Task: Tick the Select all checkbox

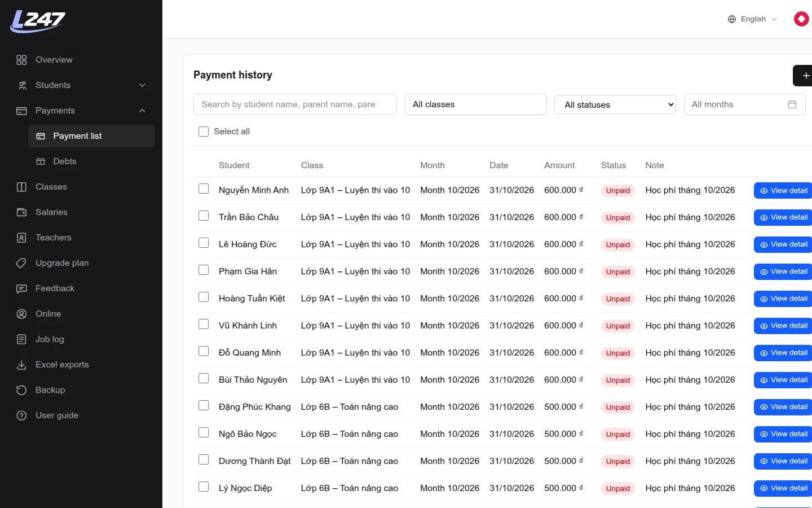Action: click(204, 132)
